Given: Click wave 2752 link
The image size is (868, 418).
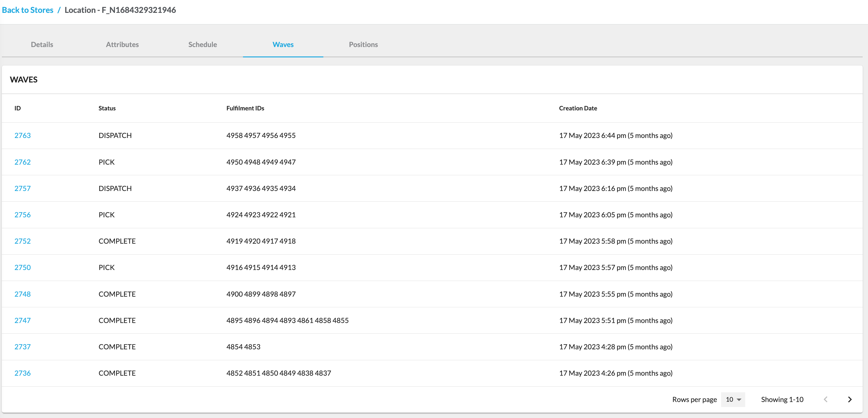Looking at the screenshot, I should pyautogui.click(x=22, y=241).
